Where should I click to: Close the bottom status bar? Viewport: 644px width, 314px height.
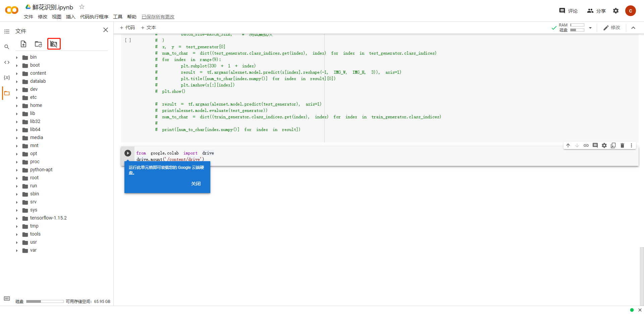tap(640, 310)
